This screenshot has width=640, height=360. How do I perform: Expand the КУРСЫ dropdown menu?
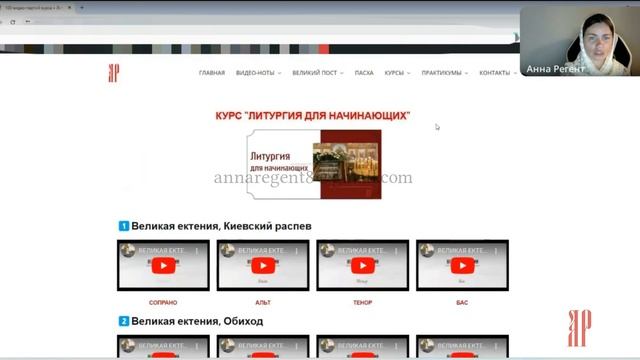click(397, 73)
